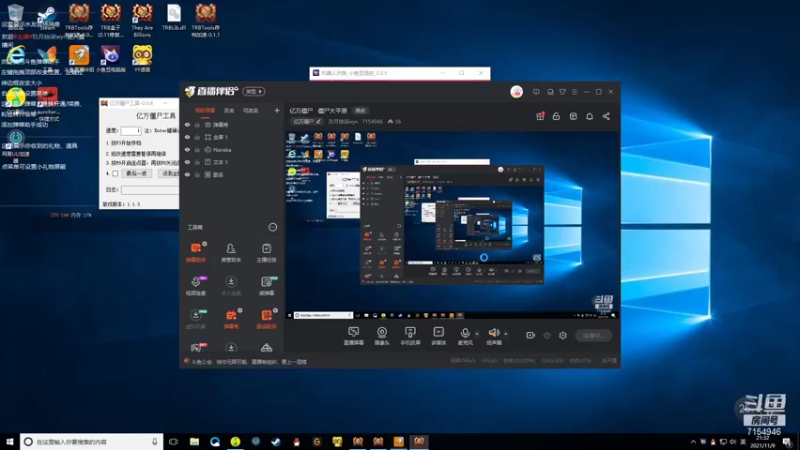Click the 修改 button beside stream title
This screenshot has height=450, width=800.
pos(360,111)
